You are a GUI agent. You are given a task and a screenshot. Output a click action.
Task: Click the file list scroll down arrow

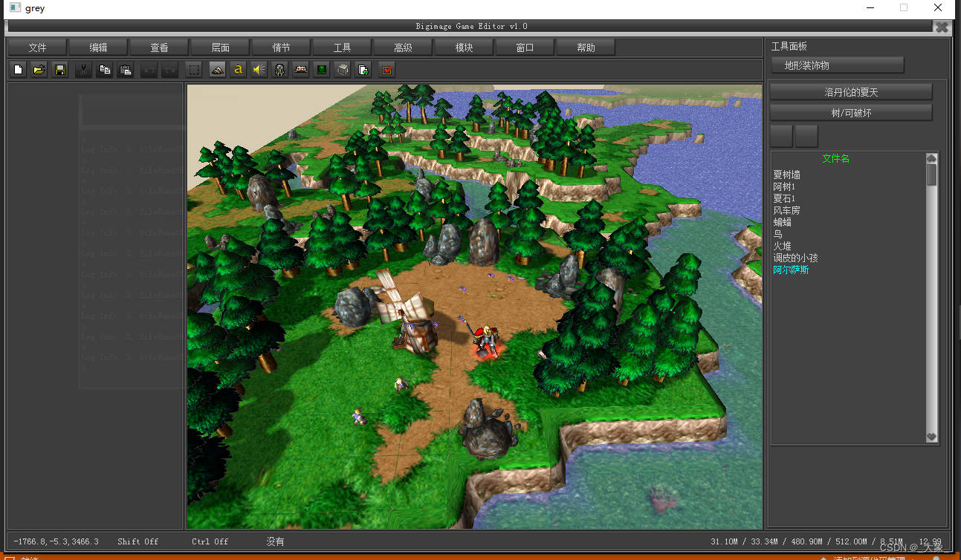[x=931, y=437]
